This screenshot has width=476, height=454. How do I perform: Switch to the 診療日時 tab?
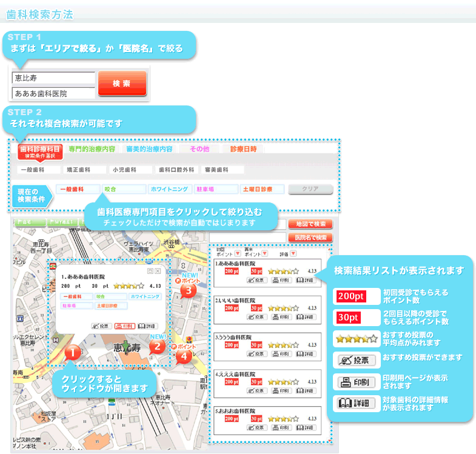(244, 149)
